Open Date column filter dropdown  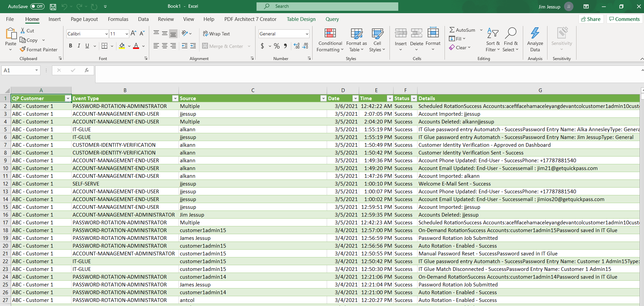(355, 99)
